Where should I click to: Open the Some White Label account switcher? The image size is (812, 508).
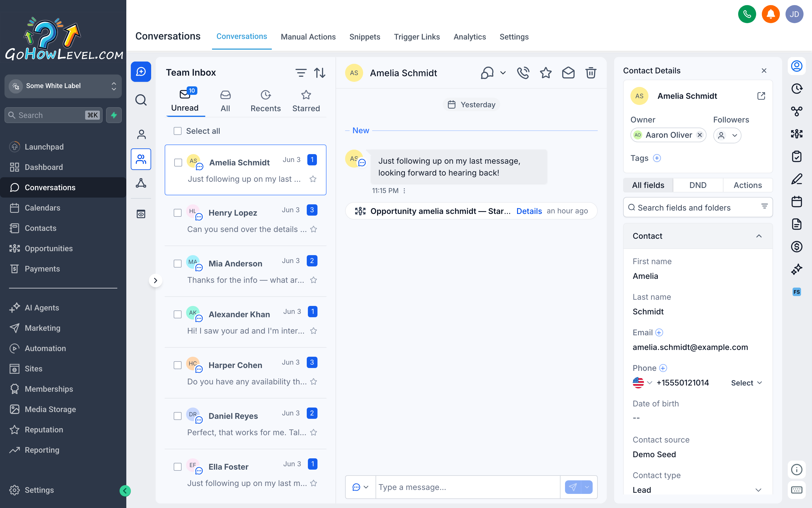(63, 86)
